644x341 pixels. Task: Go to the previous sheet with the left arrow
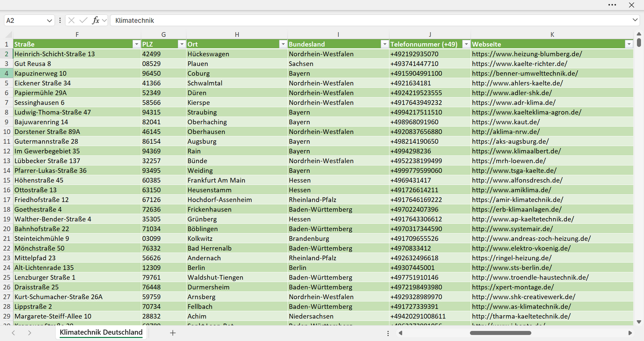[13, 333]
